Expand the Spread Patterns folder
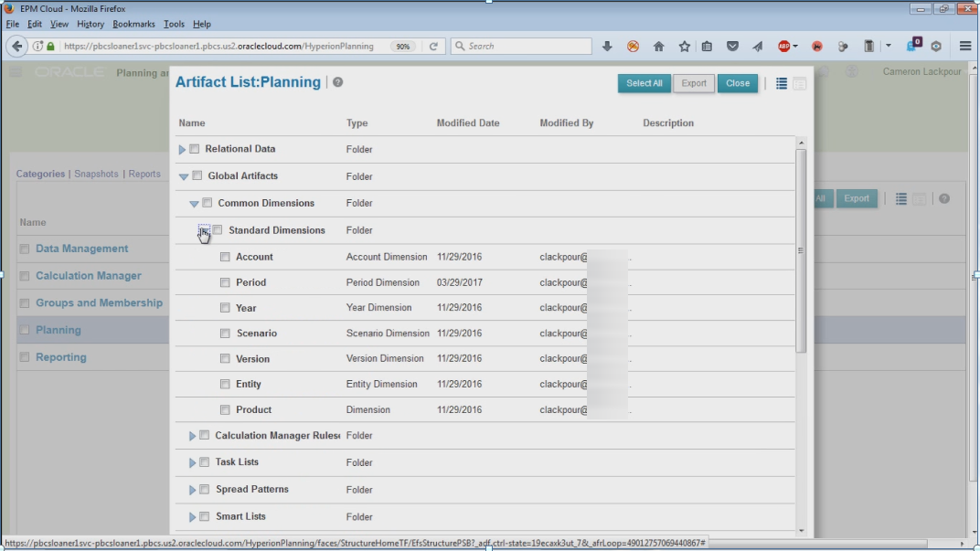Viewport: 980px width, 551px height. pos(193,491)
